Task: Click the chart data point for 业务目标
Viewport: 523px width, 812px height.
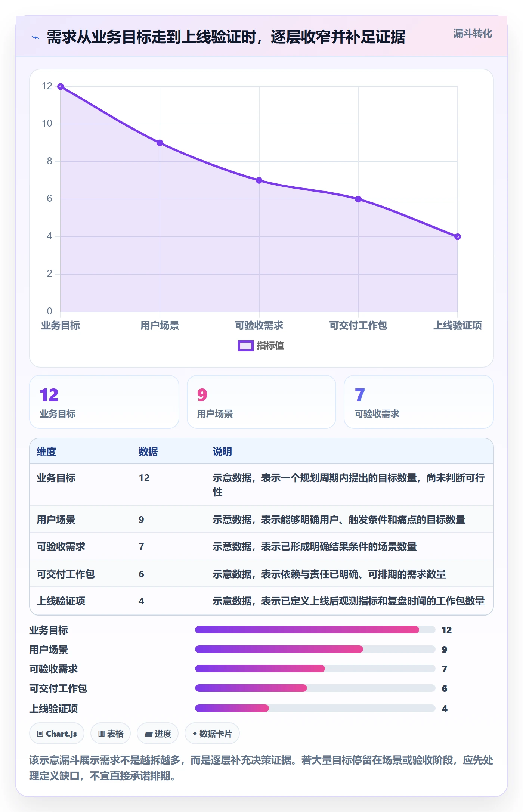Action: pyautogui.click(x=61, y=87)
